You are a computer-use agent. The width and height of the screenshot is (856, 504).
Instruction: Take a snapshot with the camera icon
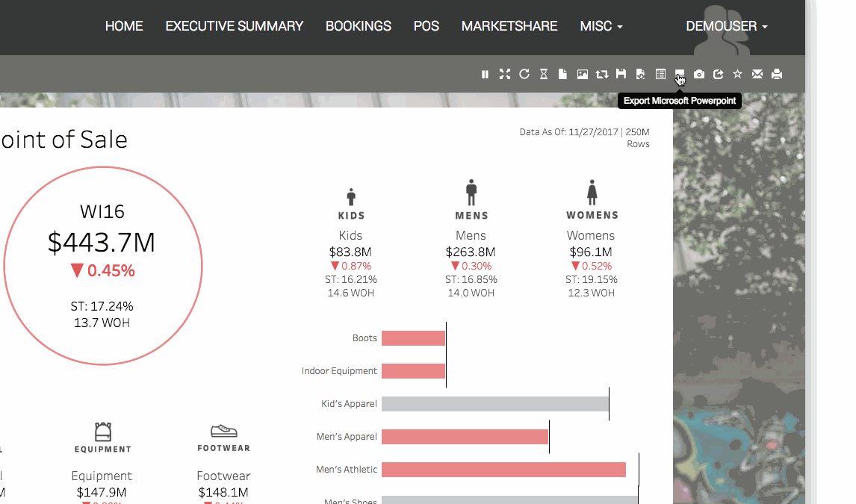pos(699,74)
